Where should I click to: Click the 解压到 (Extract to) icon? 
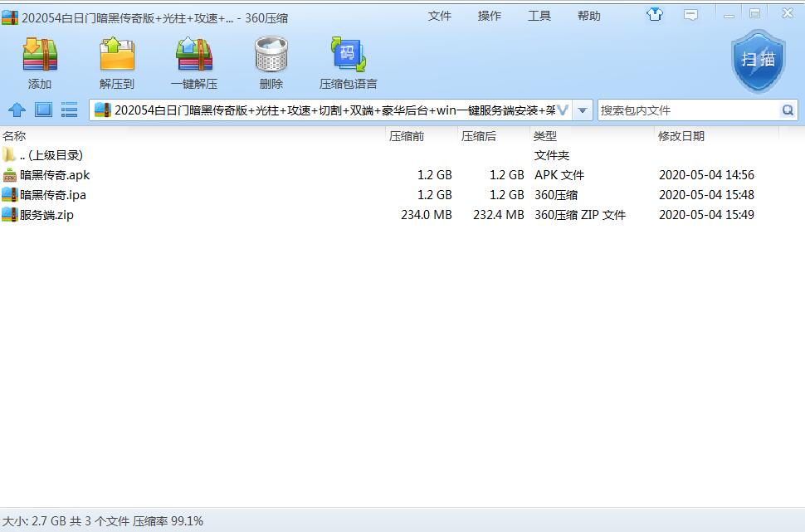116,56
